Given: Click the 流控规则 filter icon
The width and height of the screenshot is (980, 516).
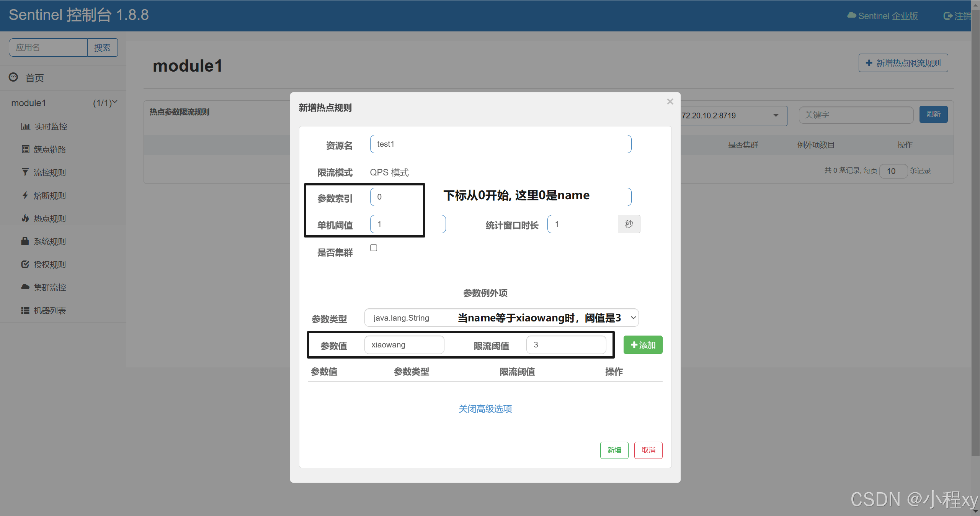Looking at the screenshot, I should [x=25, y=172].
